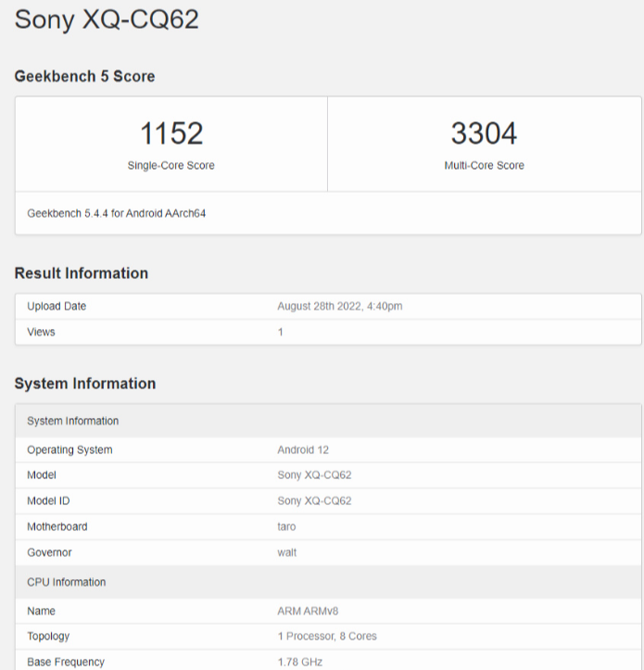Select the 1 Processor, 8 Cores topology value

[x=327, y=637]
